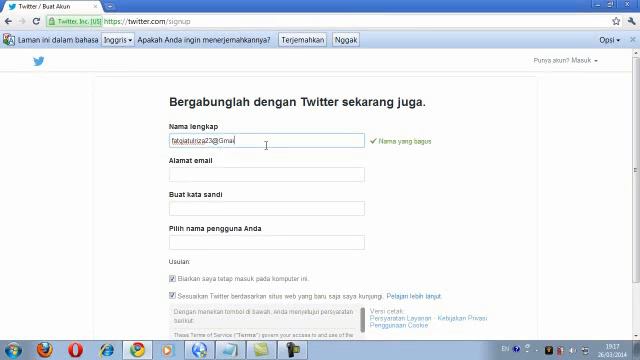Image resolution: width=640 pixels, height=360 pixels.
Task: Open the sticky notes taskbar icon
Action: point(261,350)
